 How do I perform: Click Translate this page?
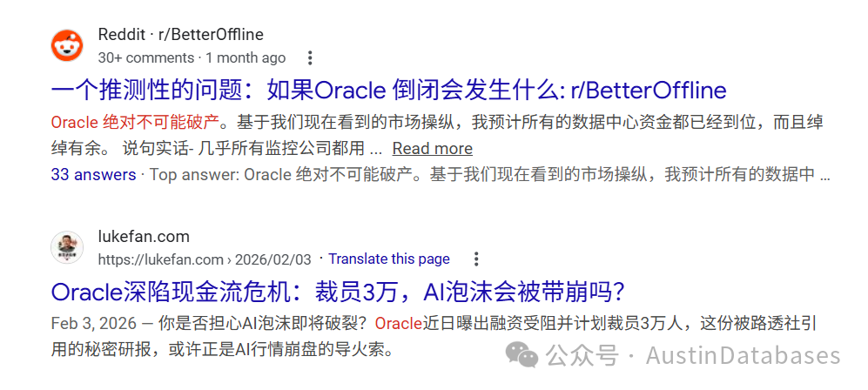coord(389,259)
